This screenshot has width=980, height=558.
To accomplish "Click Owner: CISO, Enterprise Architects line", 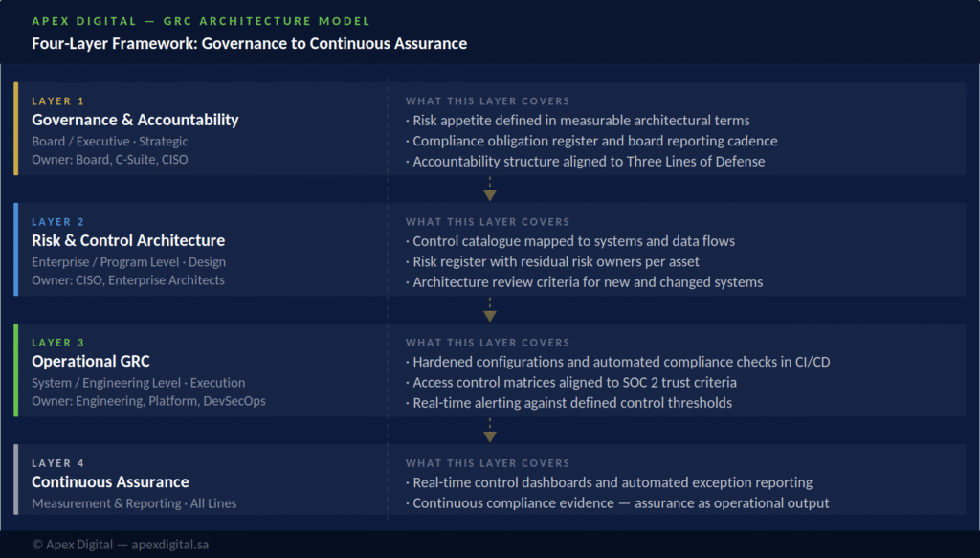I will tap(128, 280).
